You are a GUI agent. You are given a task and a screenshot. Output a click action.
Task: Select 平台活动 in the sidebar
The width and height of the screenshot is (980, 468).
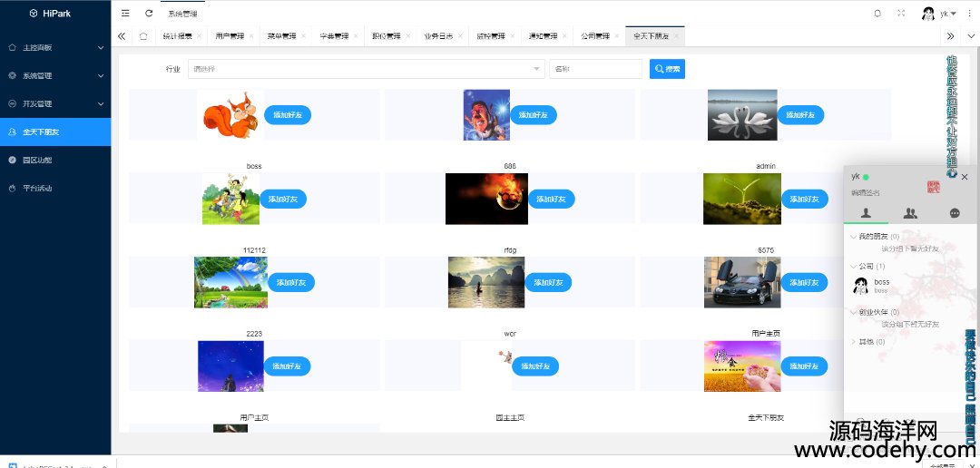[x=55, y=188]
